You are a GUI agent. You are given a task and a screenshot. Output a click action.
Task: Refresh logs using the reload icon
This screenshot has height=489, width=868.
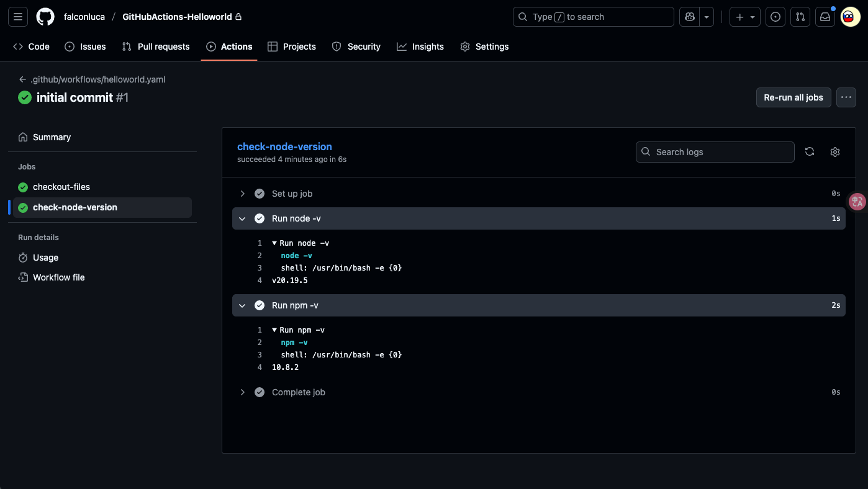pyautogui.click(x=810, y=152)
